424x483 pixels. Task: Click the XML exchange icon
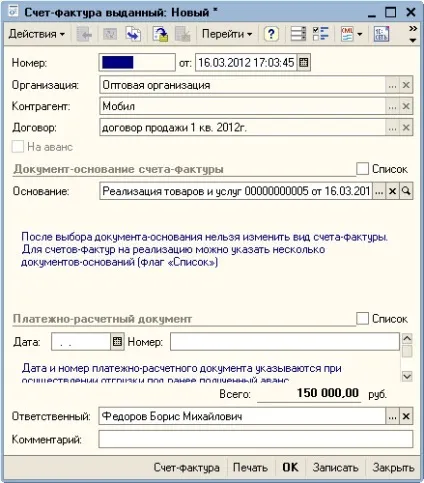point(347,34)
